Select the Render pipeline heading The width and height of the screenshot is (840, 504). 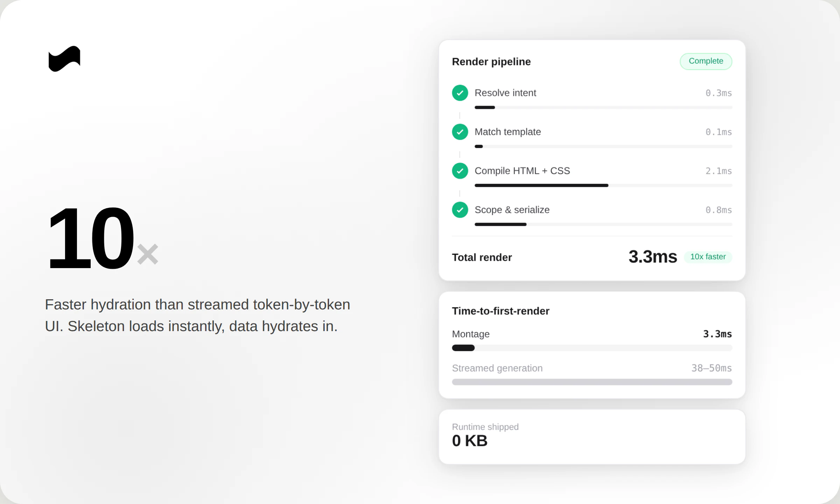tap(491, 62)
